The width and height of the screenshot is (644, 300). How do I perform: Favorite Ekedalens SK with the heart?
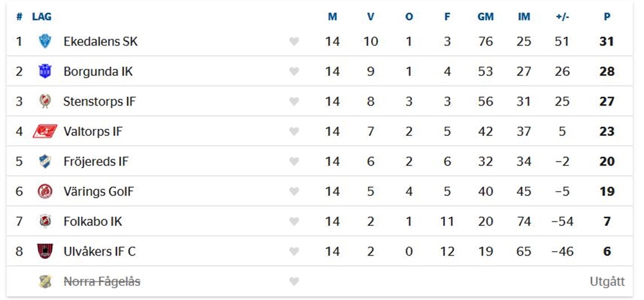(294, 42)
